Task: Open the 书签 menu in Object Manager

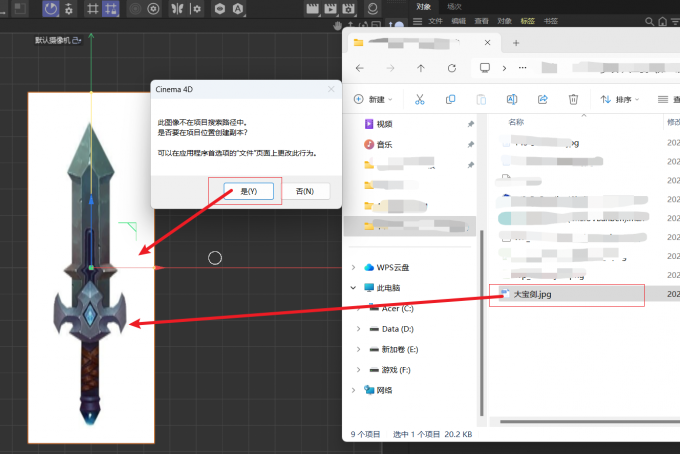Action: tap(550, 21)
